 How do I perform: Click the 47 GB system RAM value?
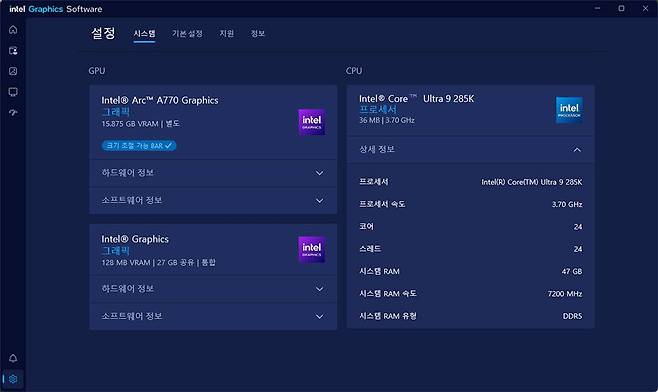coord(572,272)
